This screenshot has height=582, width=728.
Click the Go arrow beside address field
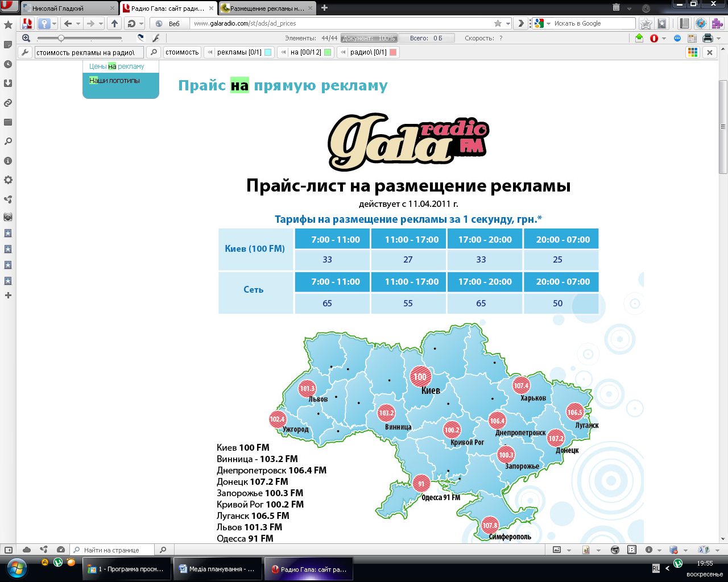(520, 23)
